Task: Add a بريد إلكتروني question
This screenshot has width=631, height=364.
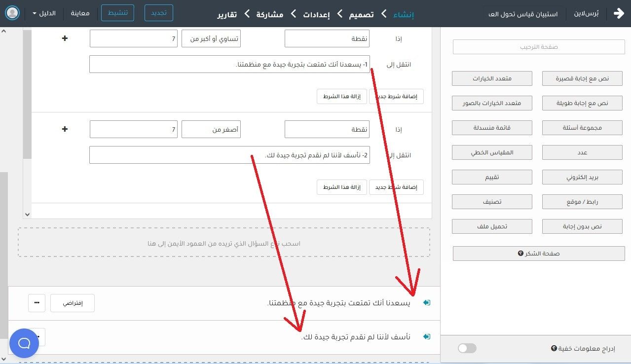Action: [x=582, y=177]
